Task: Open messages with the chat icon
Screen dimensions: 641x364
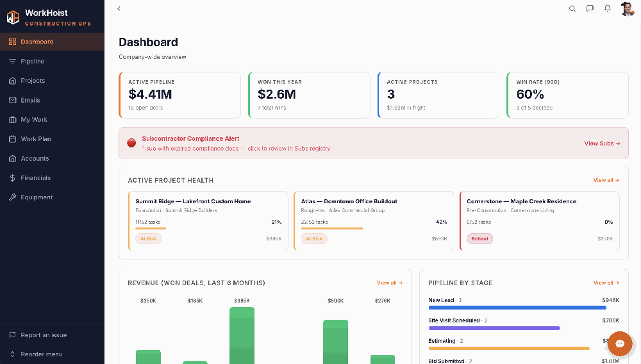Action: point(590,8)
